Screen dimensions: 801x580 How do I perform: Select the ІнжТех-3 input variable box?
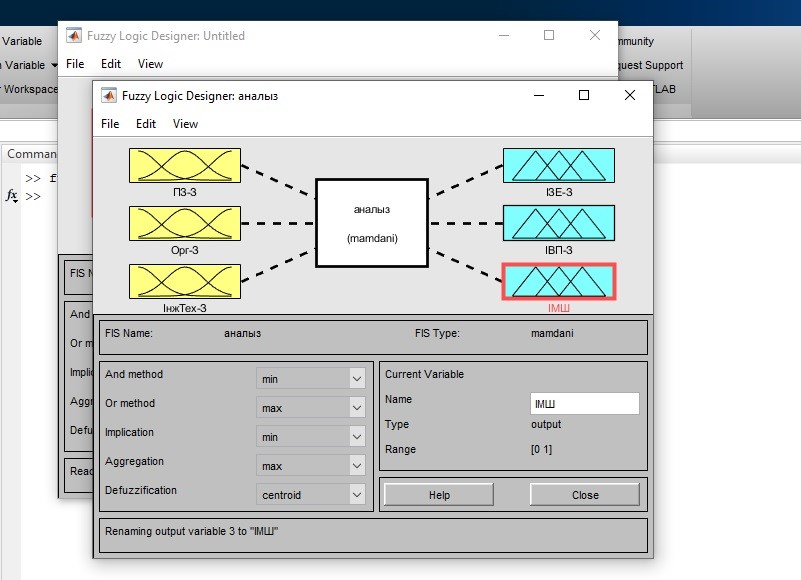[184, 282]
